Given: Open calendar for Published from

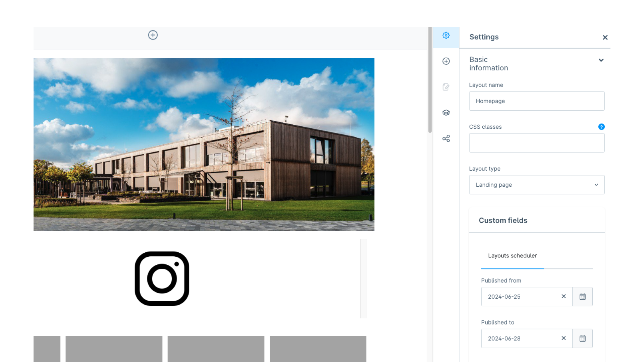Looking at the screenshot, I should point(582,297).
